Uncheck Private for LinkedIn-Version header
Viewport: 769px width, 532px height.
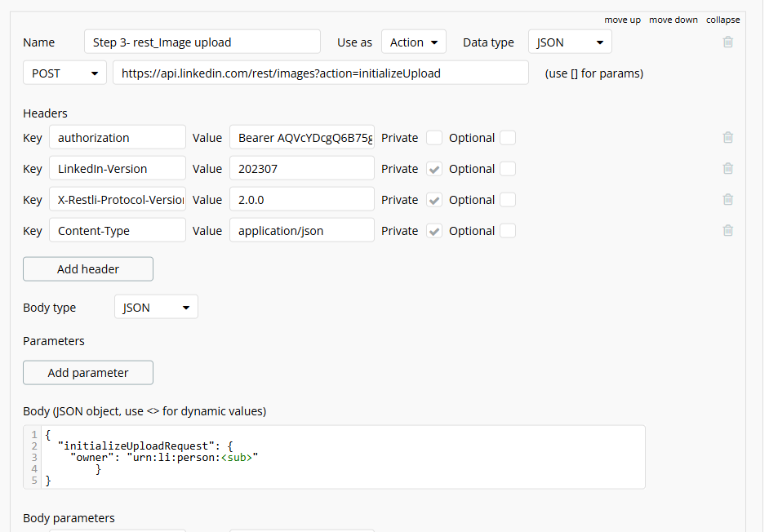[x=434, y=169]
